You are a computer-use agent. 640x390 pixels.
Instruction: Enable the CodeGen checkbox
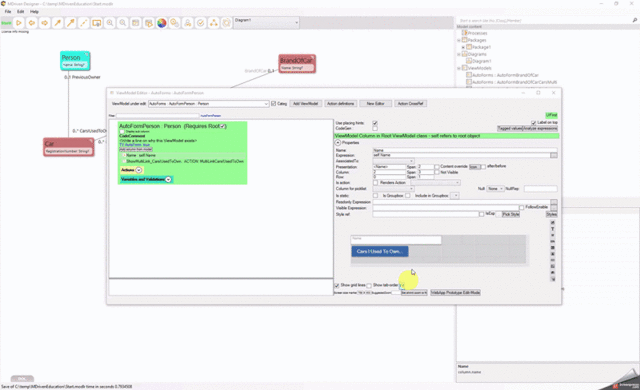pyautogui.click(x=375, y=129)
